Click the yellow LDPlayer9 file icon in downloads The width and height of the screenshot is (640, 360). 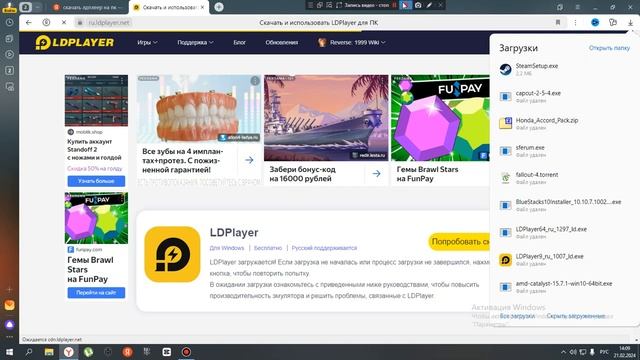[x=505, y=260]
